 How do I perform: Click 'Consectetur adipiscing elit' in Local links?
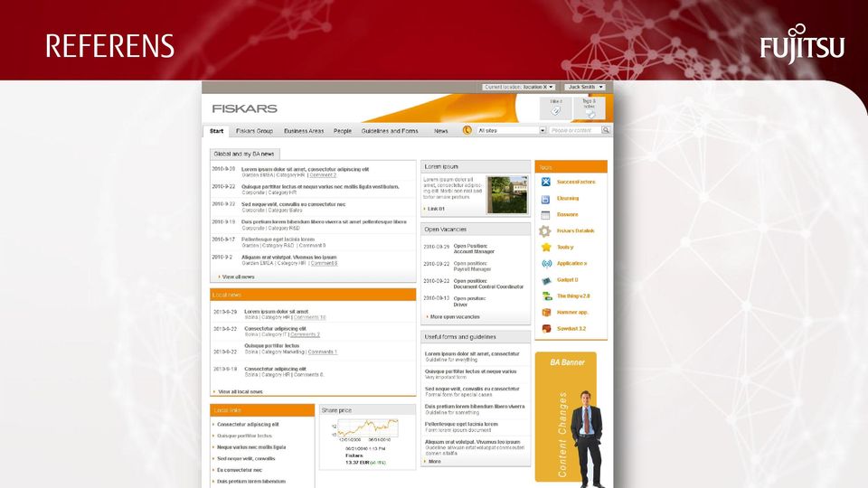(x=248, y=425)
